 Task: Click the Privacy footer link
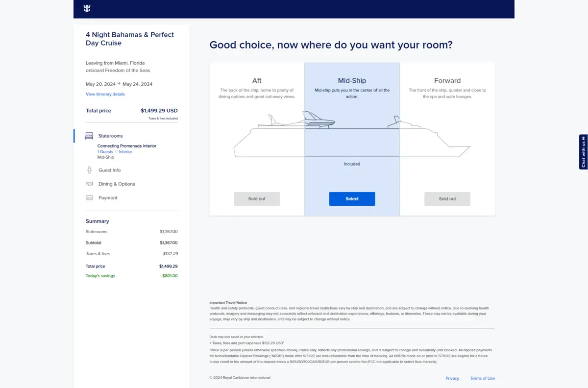click(452, 378)
